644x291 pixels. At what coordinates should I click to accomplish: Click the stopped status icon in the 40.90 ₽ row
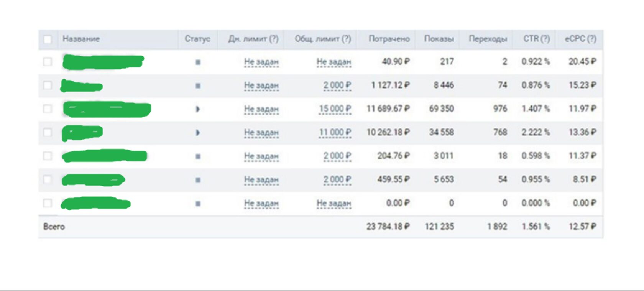click(198, 62)
